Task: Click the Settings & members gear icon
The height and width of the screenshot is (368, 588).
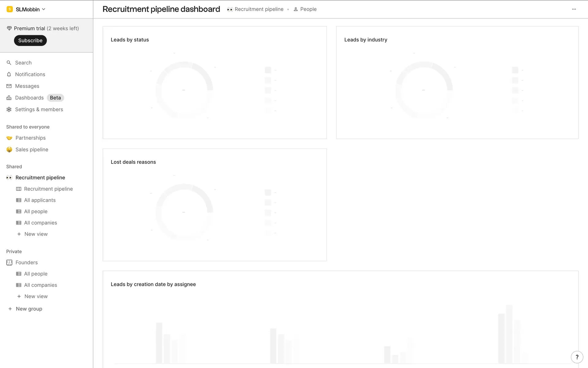Action: pos(9,109)
